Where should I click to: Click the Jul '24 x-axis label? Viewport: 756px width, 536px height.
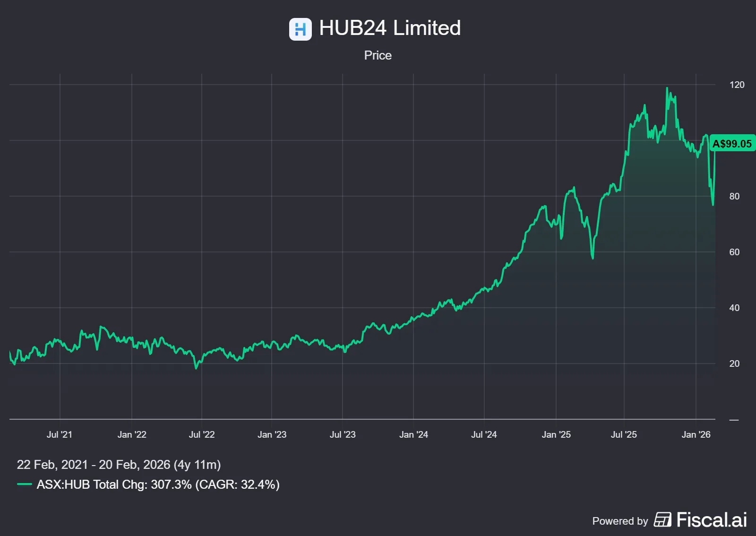coord(484,434)
